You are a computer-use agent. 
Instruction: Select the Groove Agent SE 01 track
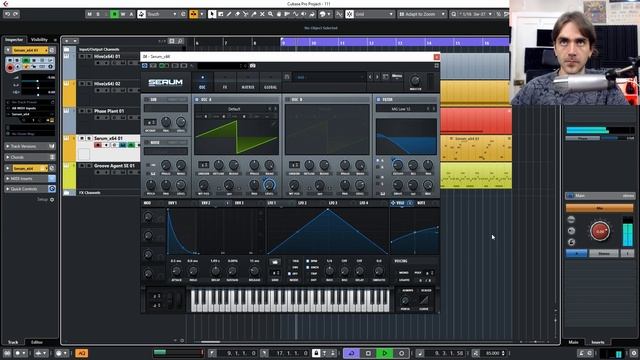pyautogui.click(x=114, y=166)
